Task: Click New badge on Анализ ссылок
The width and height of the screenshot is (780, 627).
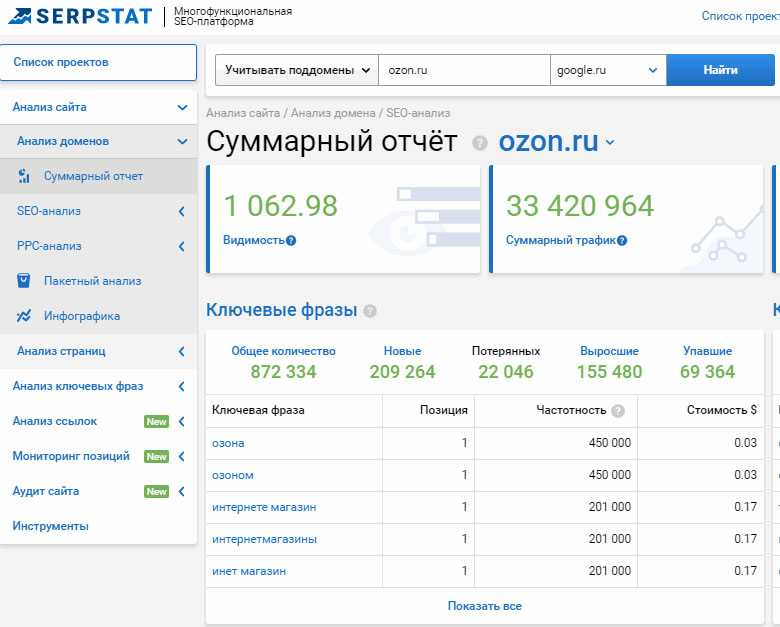Action: pyautogui.click(x=157, y=421)
